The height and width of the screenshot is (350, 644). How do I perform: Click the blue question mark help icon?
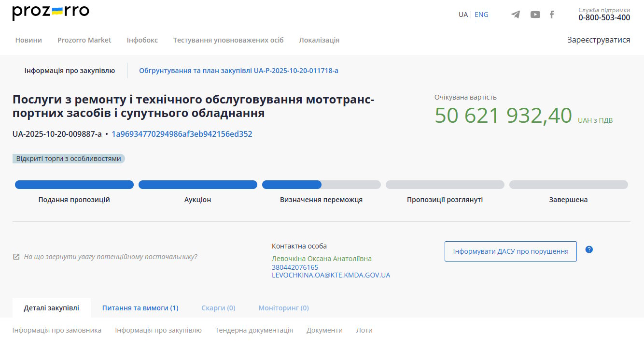[x=588, y=249]
